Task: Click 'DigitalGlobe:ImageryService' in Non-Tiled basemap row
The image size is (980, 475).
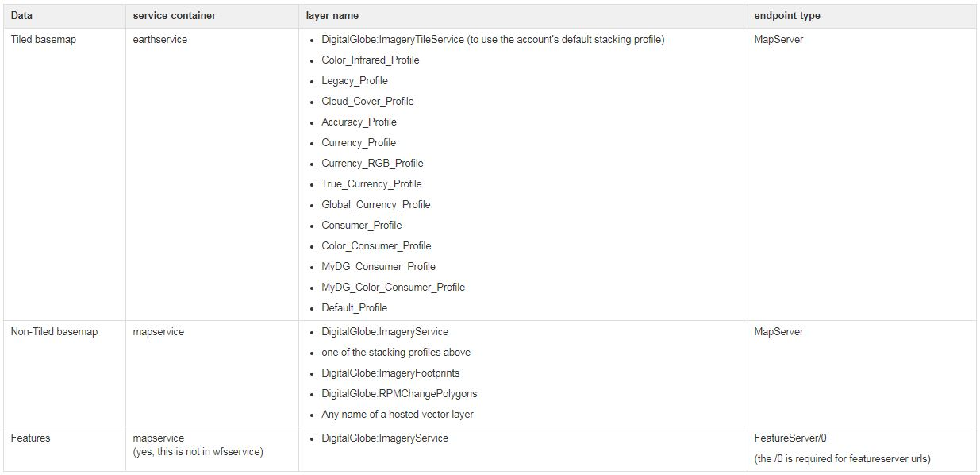Action: click(x=385, y=332)
